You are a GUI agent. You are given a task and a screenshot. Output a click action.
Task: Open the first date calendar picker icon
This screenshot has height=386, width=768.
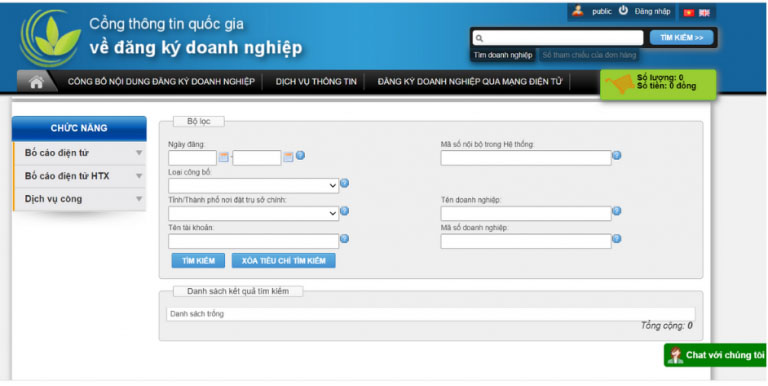tap(223, 157)
